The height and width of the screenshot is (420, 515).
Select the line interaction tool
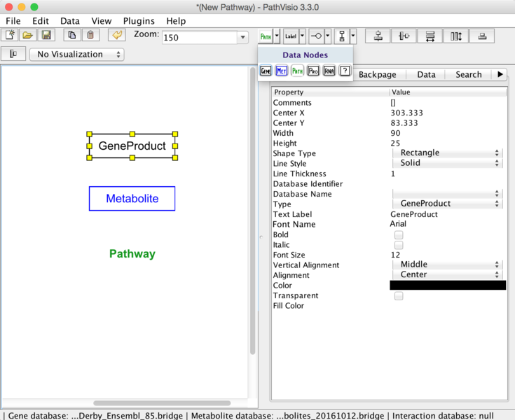pos(316,36)
